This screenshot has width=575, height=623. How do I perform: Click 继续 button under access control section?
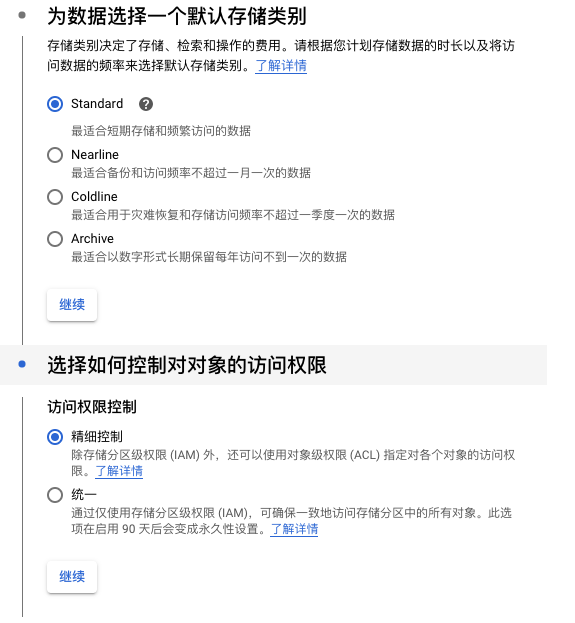tap(72, 577)
